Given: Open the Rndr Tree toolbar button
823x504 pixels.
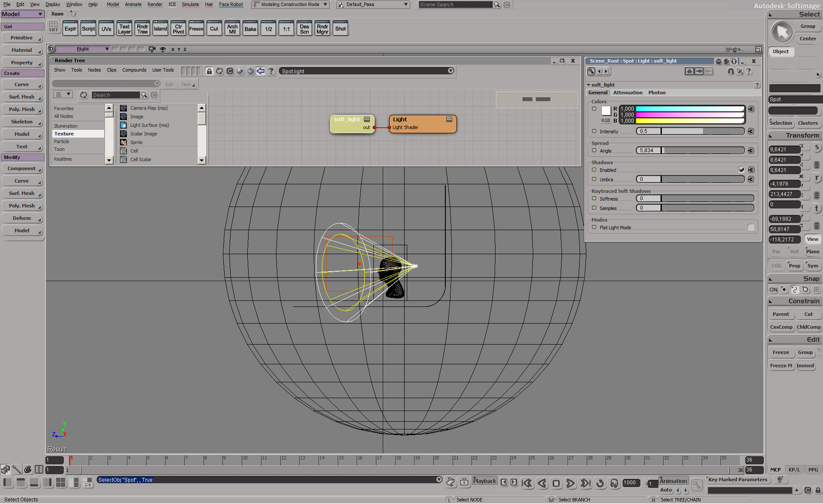Looking at the screenshot, I should 142,29.
